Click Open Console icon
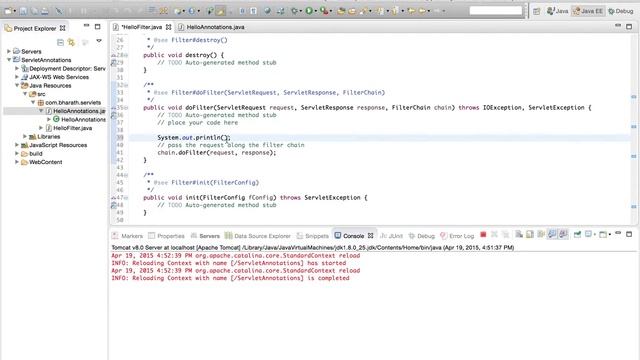This screenshot has height=360, width=640. coord(603,235)
